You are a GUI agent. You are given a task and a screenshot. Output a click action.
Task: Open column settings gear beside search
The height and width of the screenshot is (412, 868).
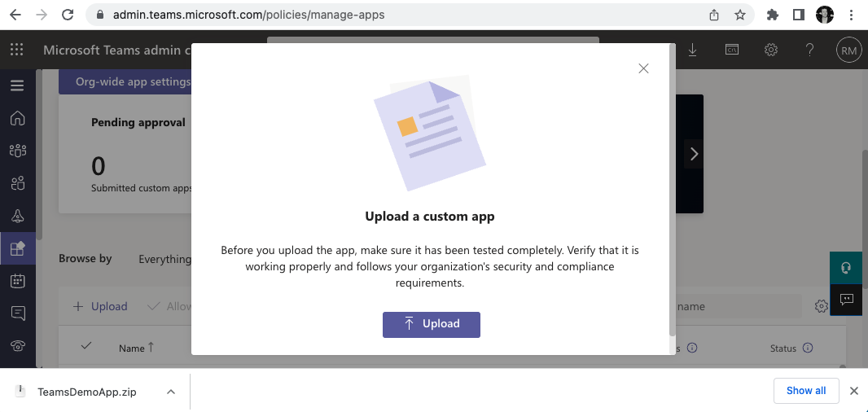[x=821, y=306]
